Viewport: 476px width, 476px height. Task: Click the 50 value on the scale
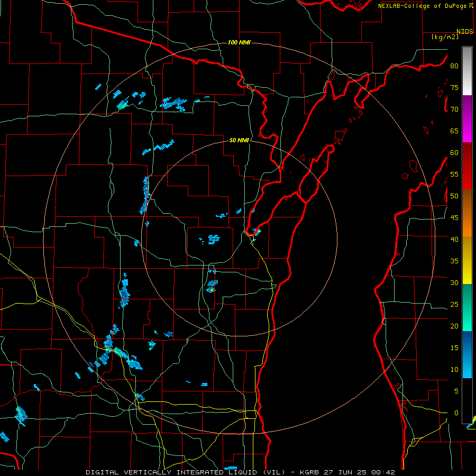coord(454,196)
